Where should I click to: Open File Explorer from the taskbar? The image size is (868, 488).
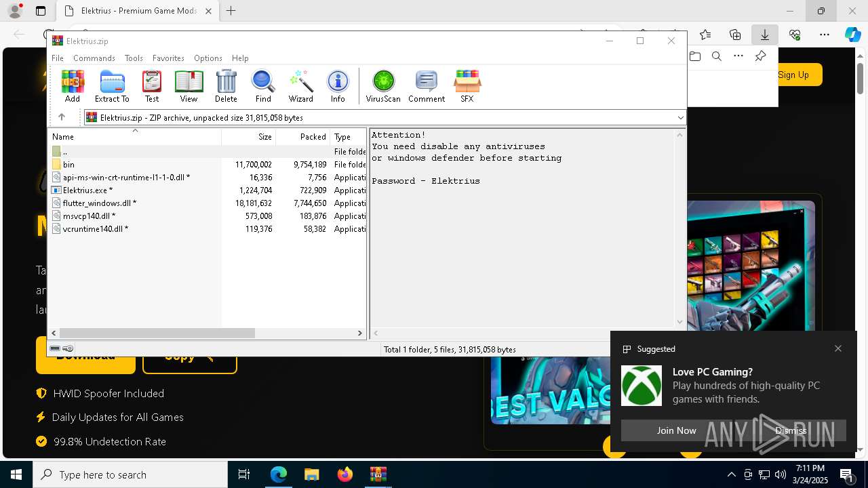(311, 474)
